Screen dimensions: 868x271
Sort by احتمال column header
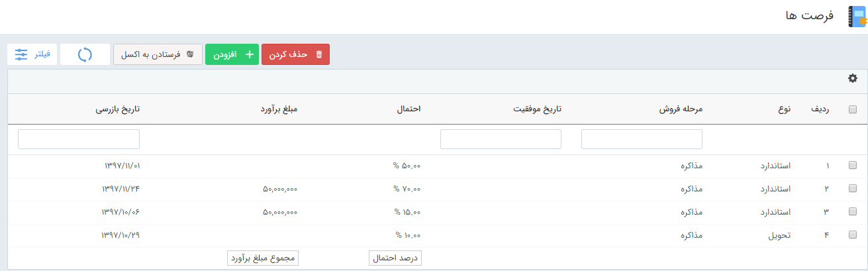[409, 109]
